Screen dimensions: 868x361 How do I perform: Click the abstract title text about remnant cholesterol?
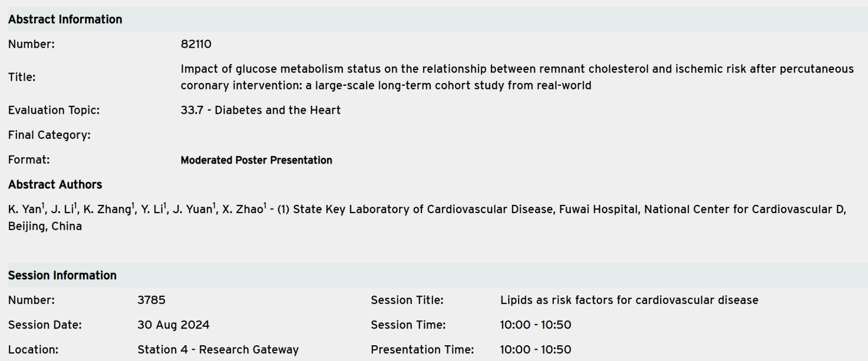click(516, 77)
